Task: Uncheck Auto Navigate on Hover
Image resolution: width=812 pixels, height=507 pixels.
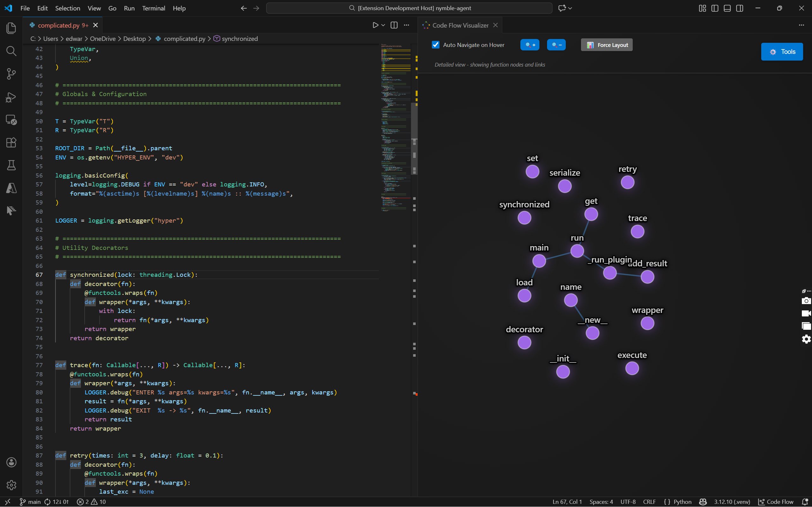Action: click(436, 45)
